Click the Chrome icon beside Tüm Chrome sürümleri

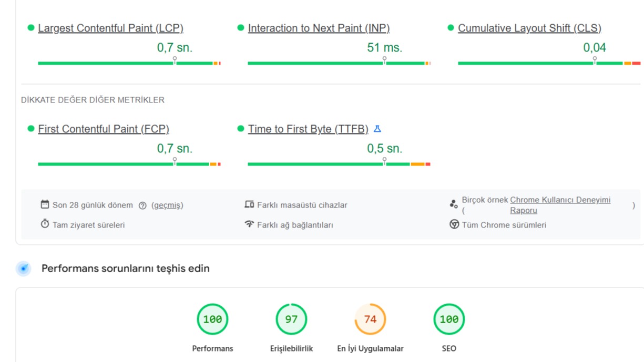454,224
